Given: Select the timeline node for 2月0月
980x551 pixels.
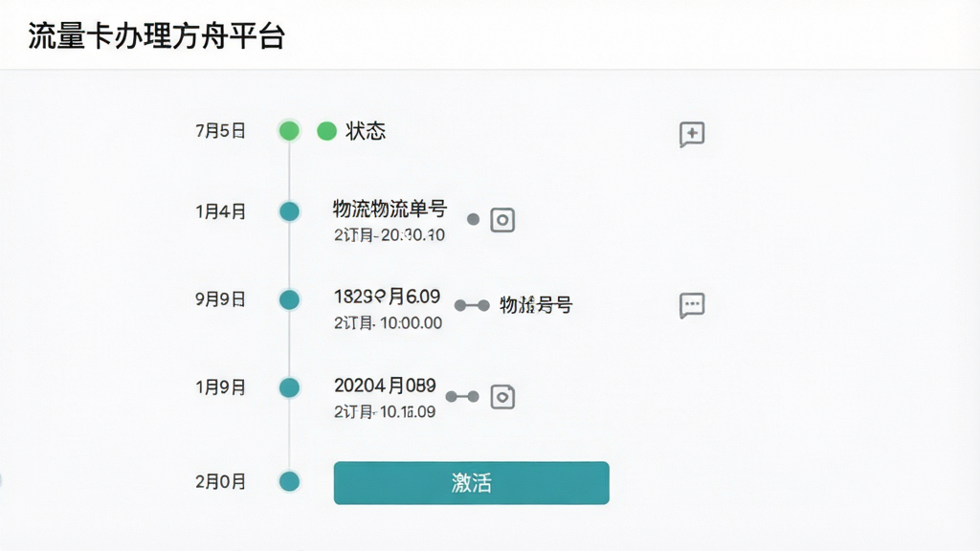Looking at the screenshot, I should [289, 482].
